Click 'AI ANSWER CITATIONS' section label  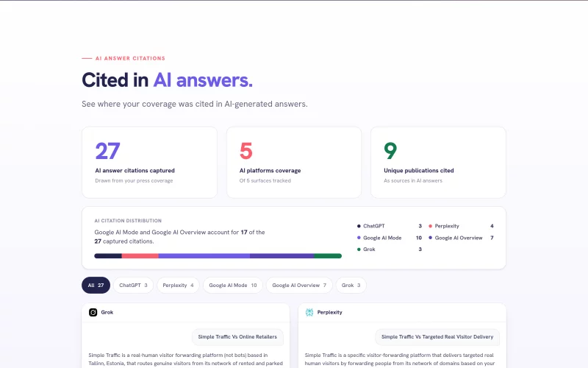[130, 58]
